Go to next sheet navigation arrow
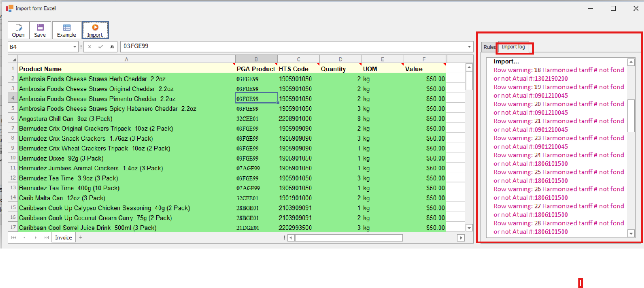This screenshot has height=288, width=644. (36, 237)
